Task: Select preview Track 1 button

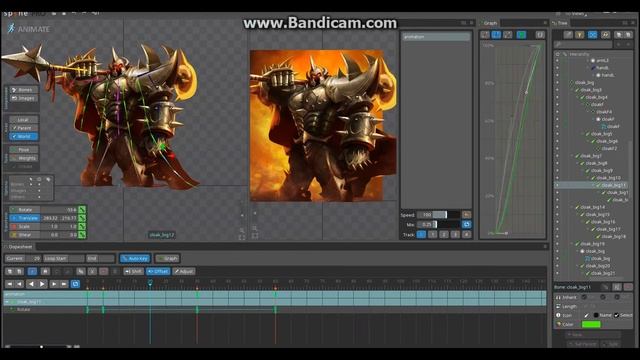Action: point(433,234)
